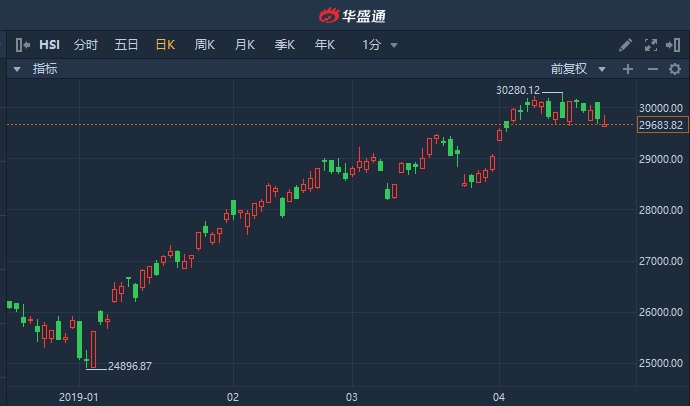690x406 pixels.
Task: Switch to 五日 five-day view
Action: [x=126, y=45]
